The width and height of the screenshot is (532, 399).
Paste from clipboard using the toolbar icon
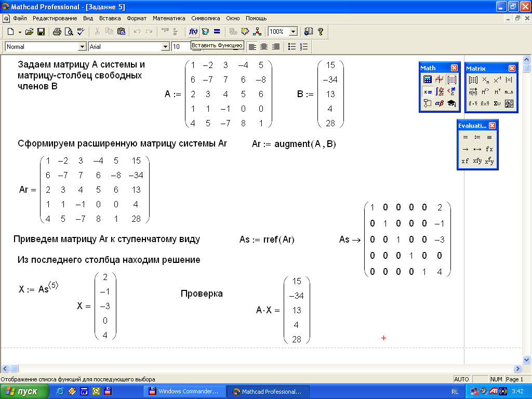(121, 32)
